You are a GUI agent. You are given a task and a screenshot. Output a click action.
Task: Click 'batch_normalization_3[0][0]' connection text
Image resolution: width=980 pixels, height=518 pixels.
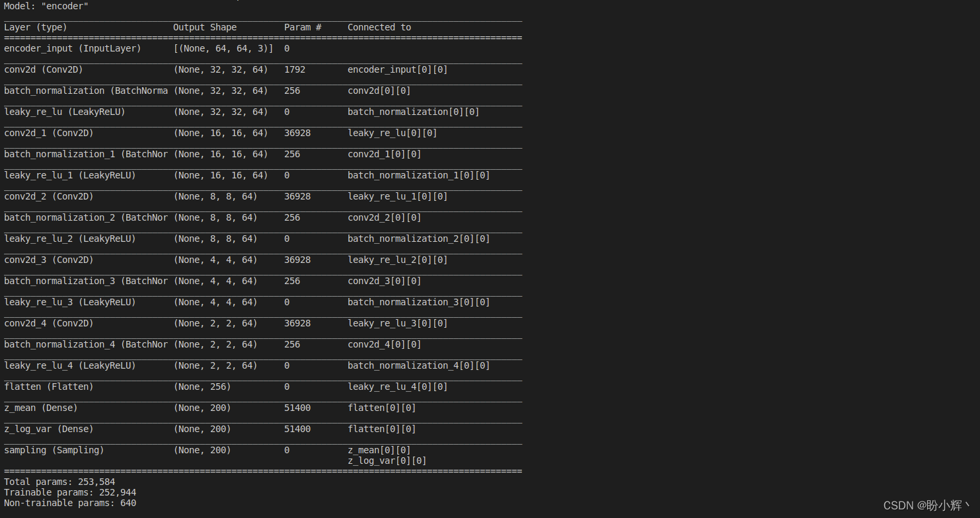point(419,302)
